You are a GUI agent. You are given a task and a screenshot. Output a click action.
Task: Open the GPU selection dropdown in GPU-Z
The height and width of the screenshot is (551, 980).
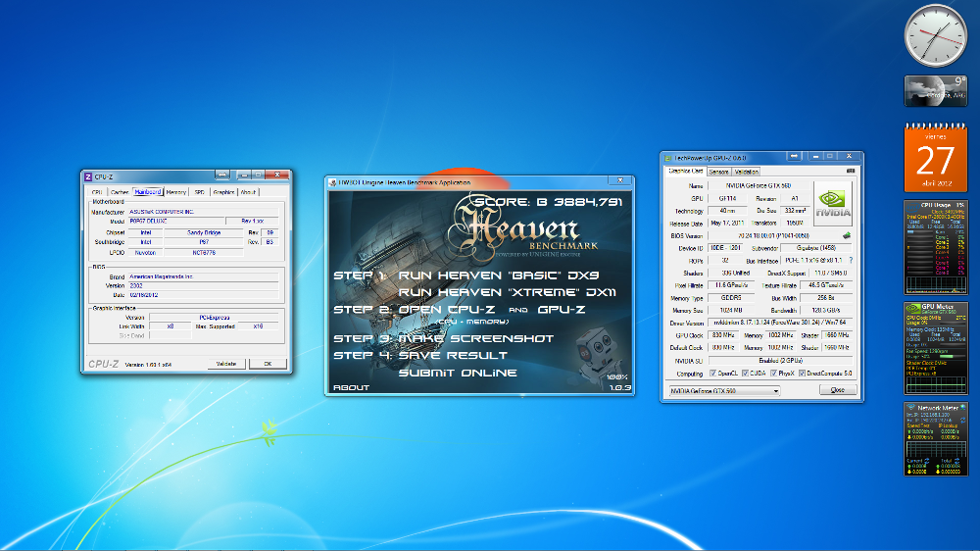[x=724, y=391]
